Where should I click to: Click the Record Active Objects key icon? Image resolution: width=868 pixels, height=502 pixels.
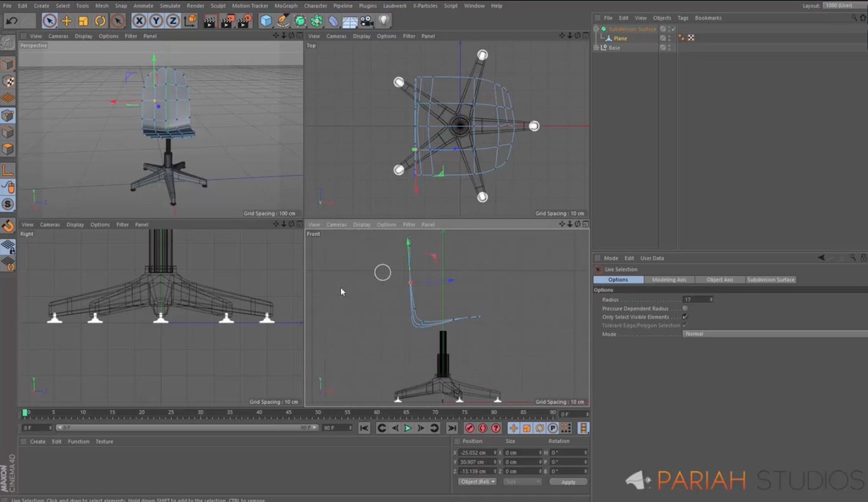click(x=470, y=428)
